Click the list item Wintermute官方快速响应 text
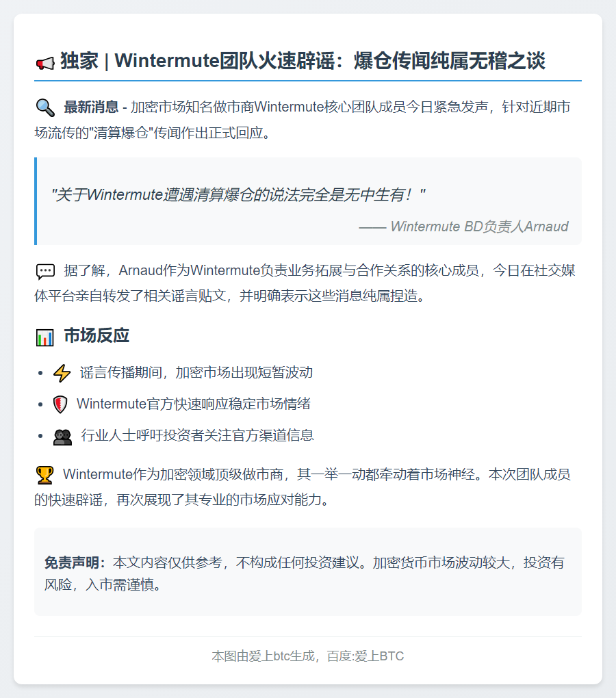This screenshot has width=616, height=698. click(x=194, y=404)
